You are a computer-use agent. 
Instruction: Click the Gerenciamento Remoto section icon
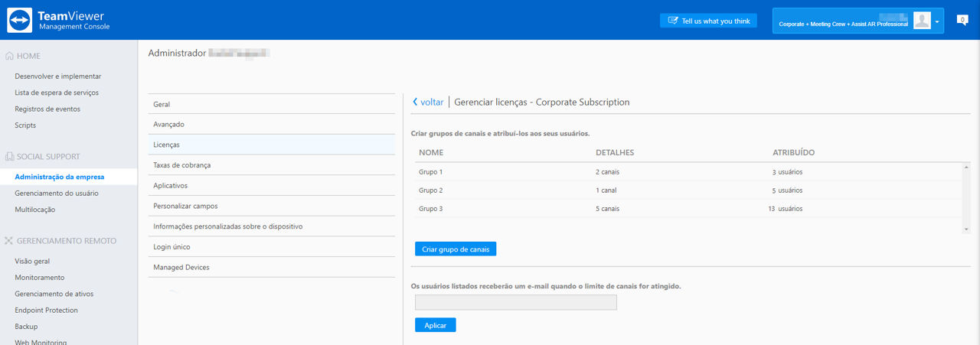(x=9, y=240)
